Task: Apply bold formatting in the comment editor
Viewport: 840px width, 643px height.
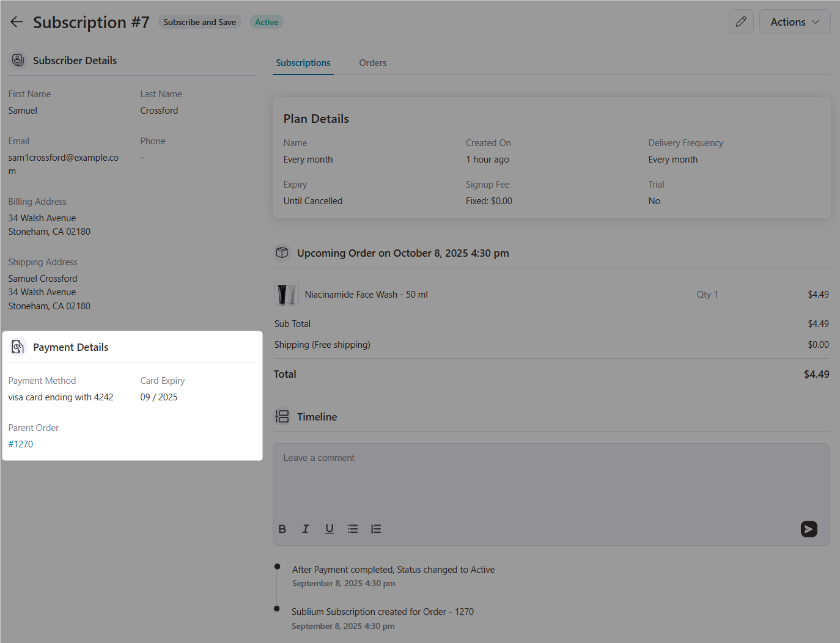Action: [x=282, y=529]
